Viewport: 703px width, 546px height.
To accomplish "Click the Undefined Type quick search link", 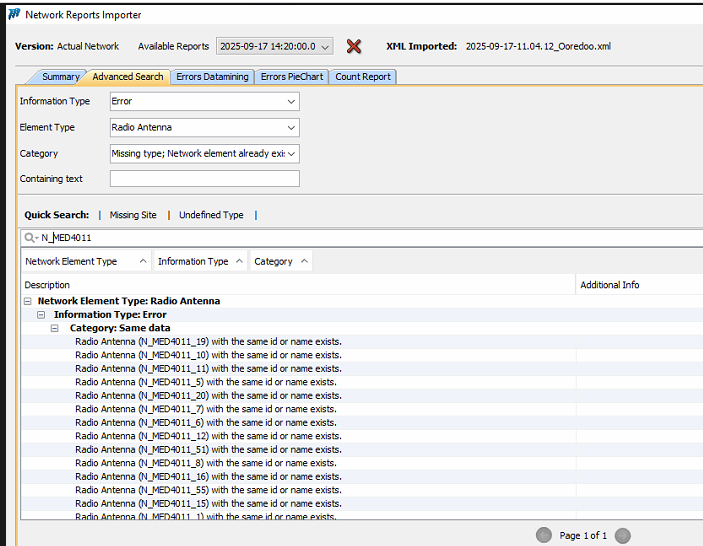I will (x=211, y=215).
